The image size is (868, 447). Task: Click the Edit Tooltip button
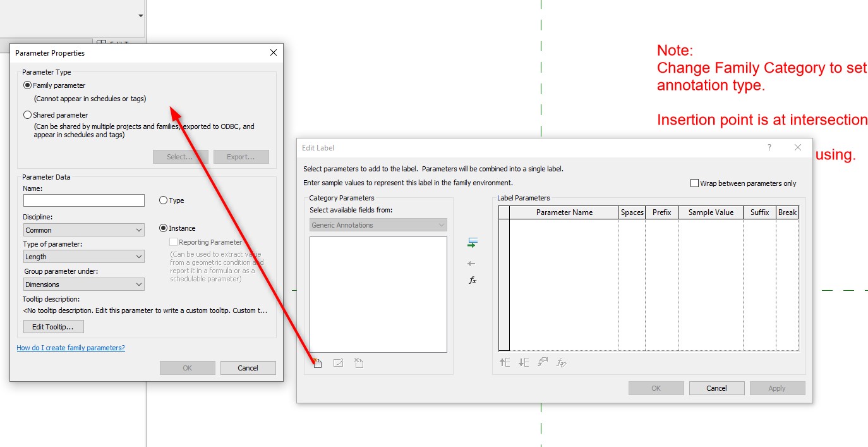(54, 327)
